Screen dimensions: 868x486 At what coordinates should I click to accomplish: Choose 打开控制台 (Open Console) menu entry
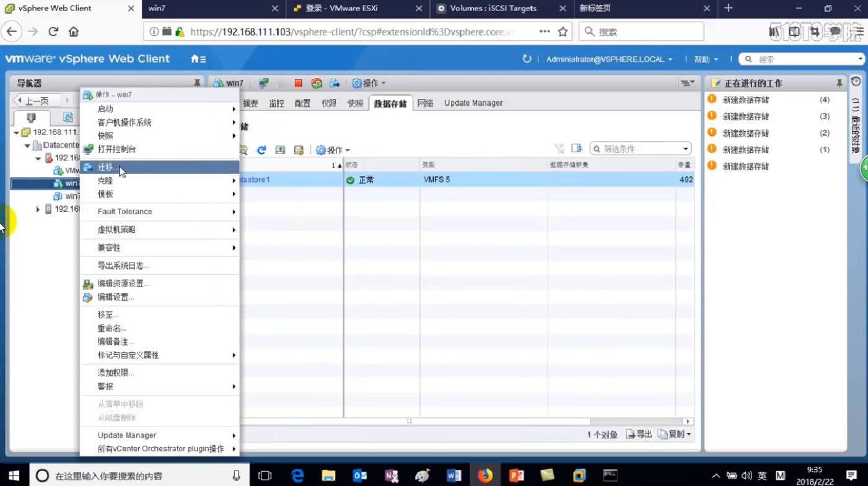pyautogui.click(x=160, y=149)
